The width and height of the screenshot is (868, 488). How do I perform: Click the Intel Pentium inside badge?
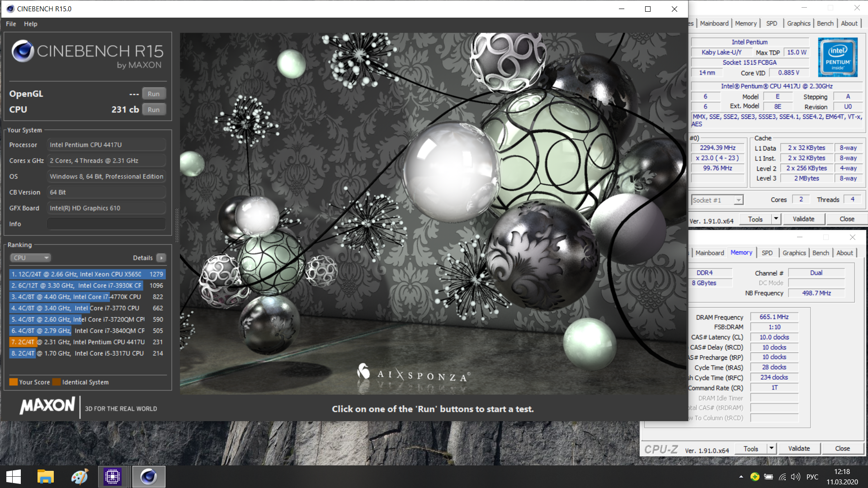point(838,57)
